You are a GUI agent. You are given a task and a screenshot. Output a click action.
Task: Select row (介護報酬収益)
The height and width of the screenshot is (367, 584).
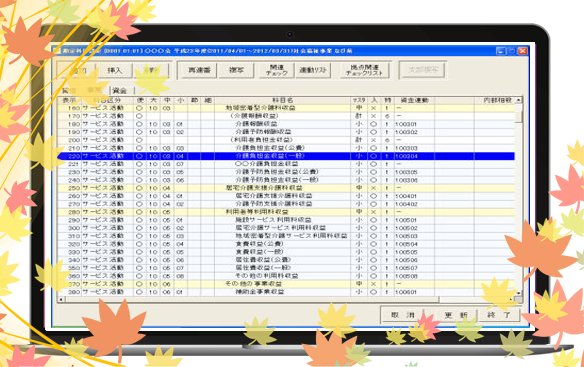click(x=286, y=116)
